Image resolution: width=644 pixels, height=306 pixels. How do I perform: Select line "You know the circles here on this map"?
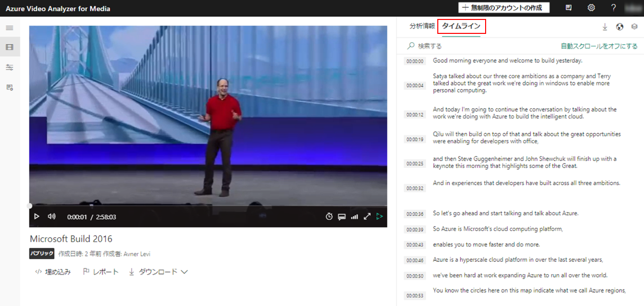529,290
